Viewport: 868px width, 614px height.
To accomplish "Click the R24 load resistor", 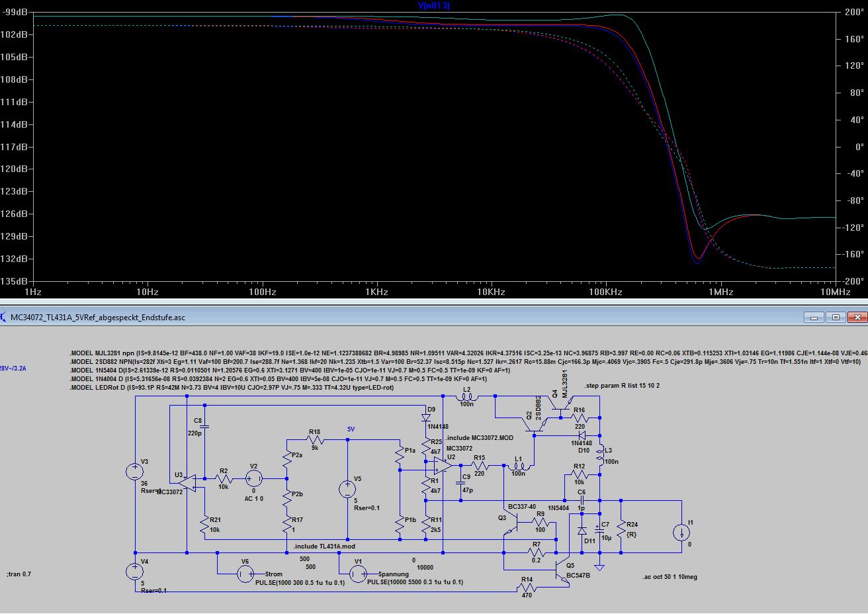I will click(x=621, y=528).
